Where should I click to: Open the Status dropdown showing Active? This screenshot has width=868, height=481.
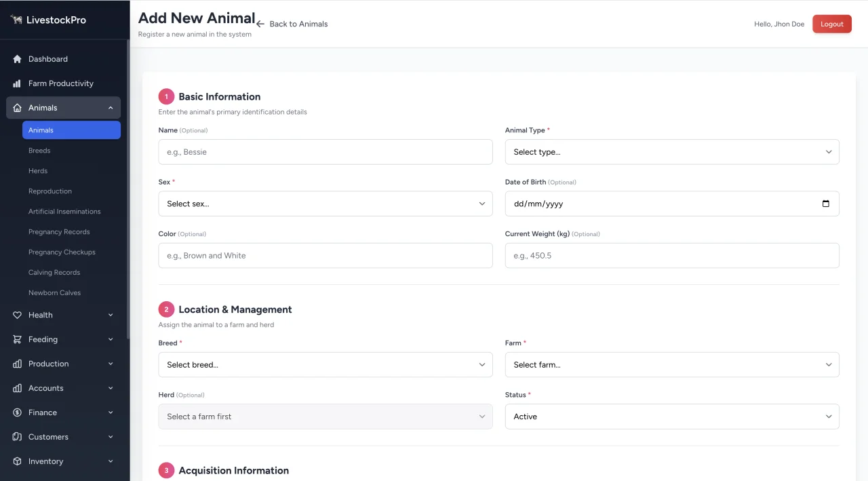point(672,417)
